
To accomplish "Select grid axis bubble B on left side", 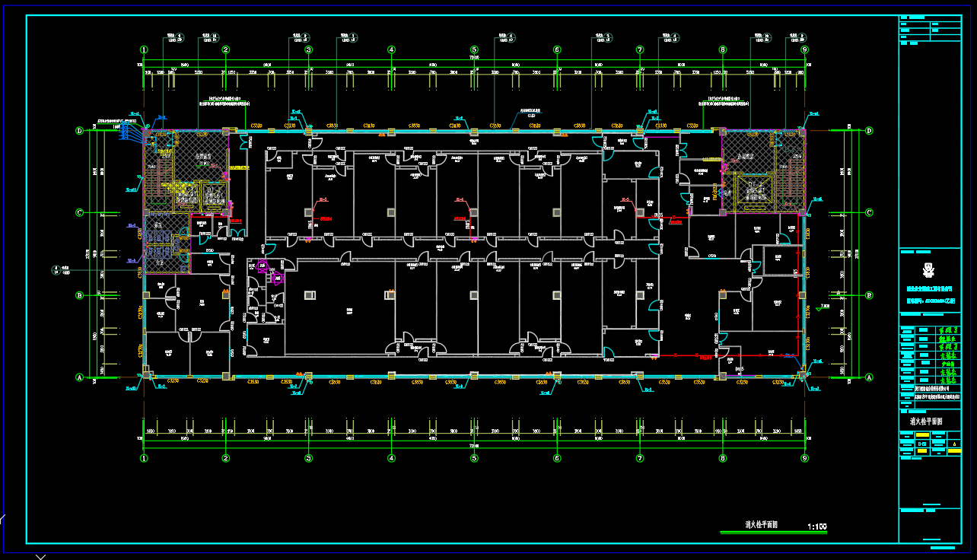I will [x=80, y=295].
